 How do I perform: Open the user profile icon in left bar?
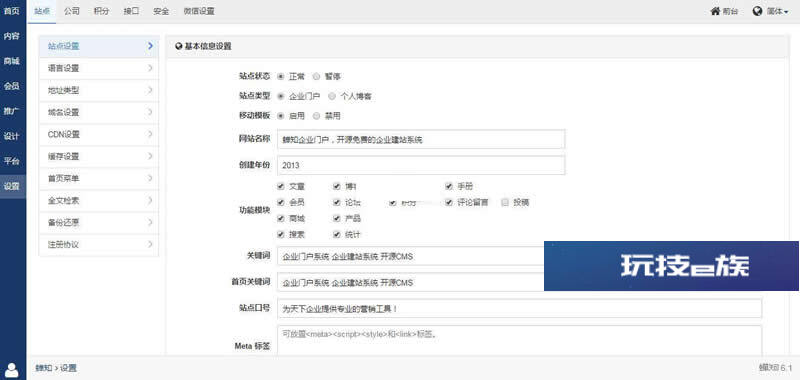point(12,370)
